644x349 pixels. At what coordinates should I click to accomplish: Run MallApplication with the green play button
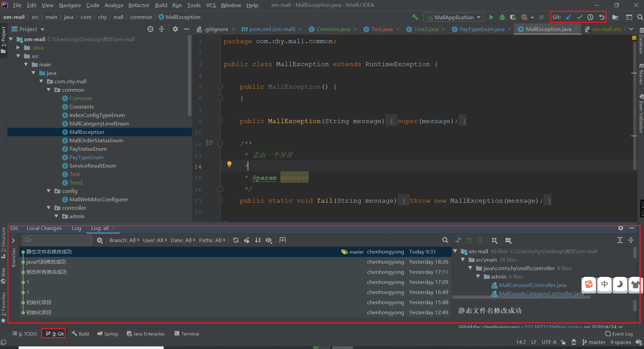point(491,17)
